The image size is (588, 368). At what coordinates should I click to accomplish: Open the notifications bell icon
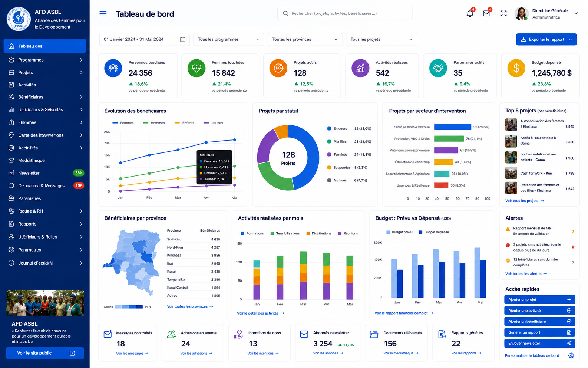470,13
